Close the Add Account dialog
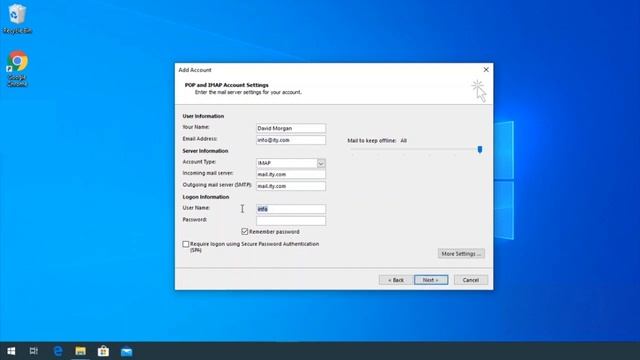 point(486,70)
